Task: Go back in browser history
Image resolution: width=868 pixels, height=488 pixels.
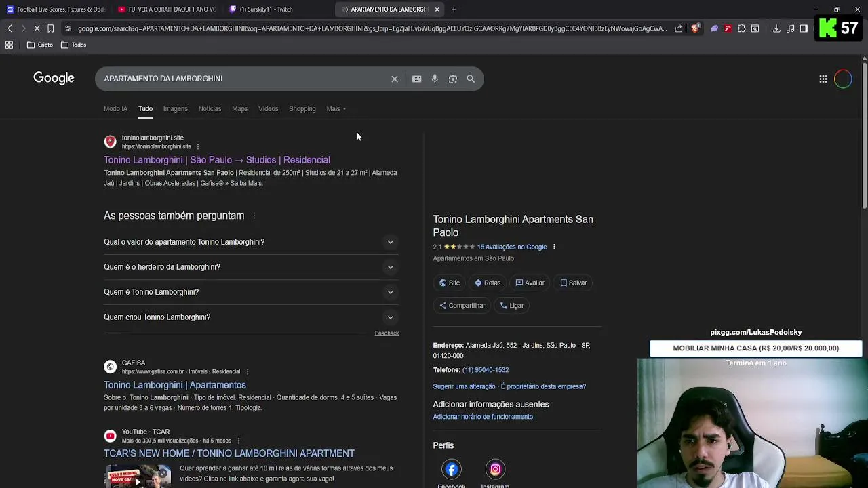Action: coord(9,28)
